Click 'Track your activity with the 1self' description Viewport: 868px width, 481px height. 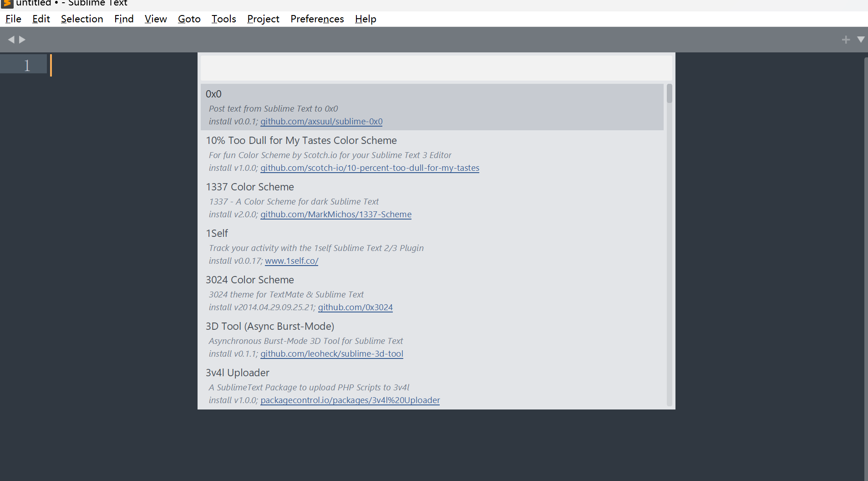[x=316, y=248]
